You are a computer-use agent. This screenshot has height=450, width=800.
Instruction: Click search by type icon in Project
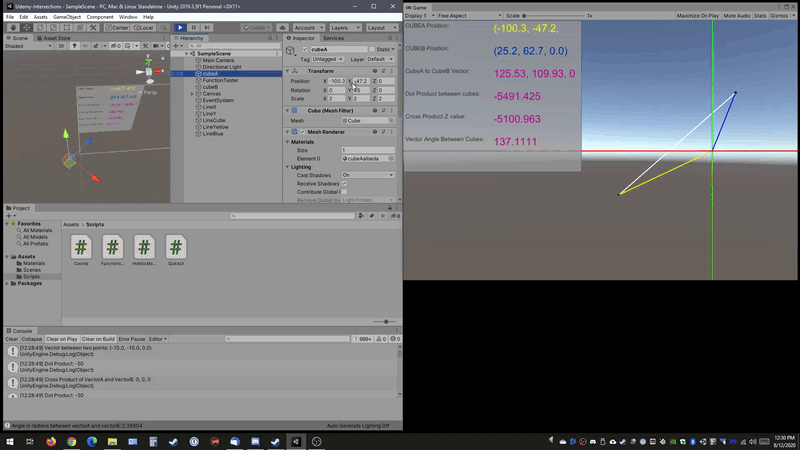point(361,216)
